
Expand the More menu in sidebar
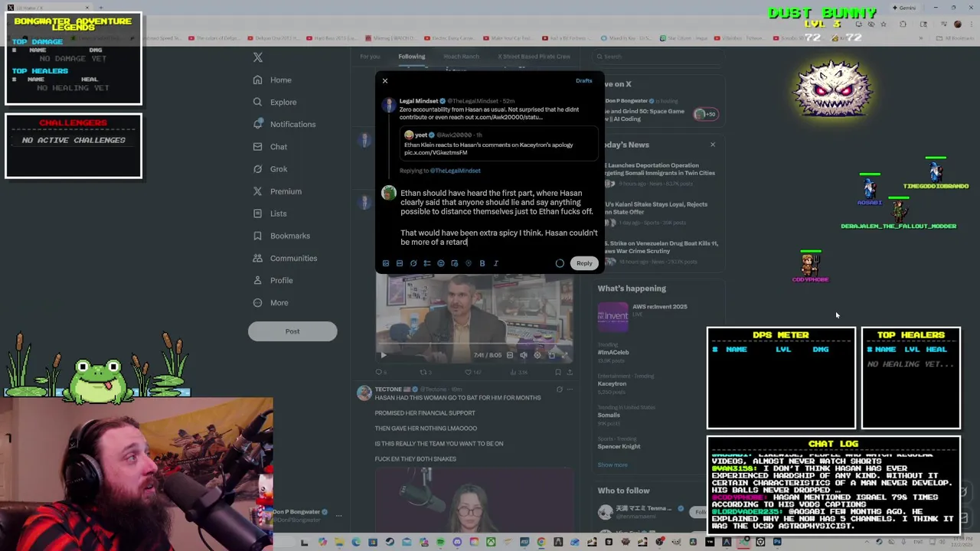[x=271, y=302]
